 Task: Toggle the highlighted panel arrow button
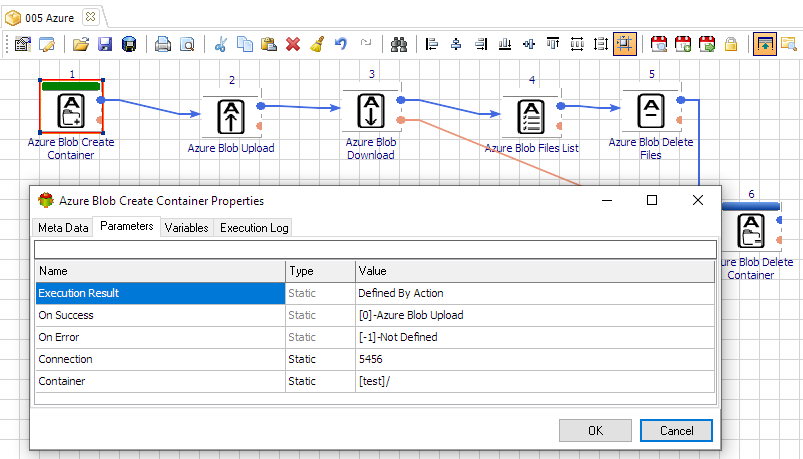coord(765,44)
